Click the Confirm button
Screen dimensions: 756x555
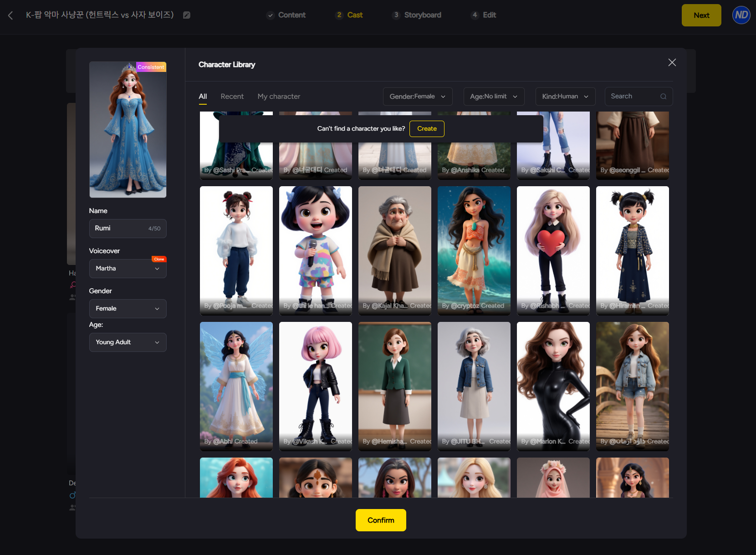381,520
